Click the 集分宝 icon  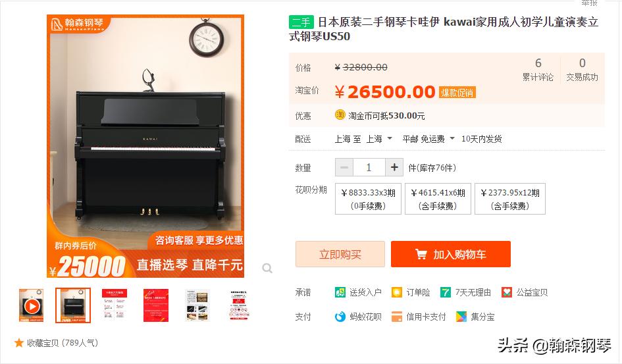pyautogui.click(x=461, y=317)
